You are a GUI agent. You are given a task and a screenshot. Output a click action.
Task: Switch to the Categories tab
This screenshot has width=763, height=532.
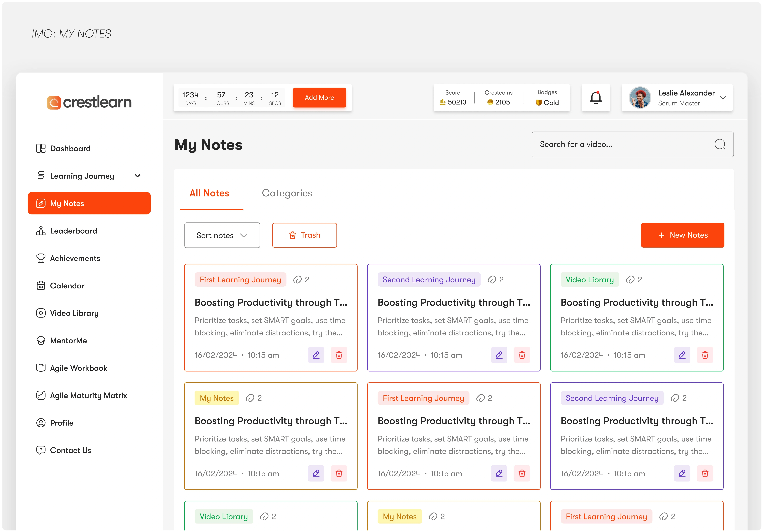coord(287,193)
